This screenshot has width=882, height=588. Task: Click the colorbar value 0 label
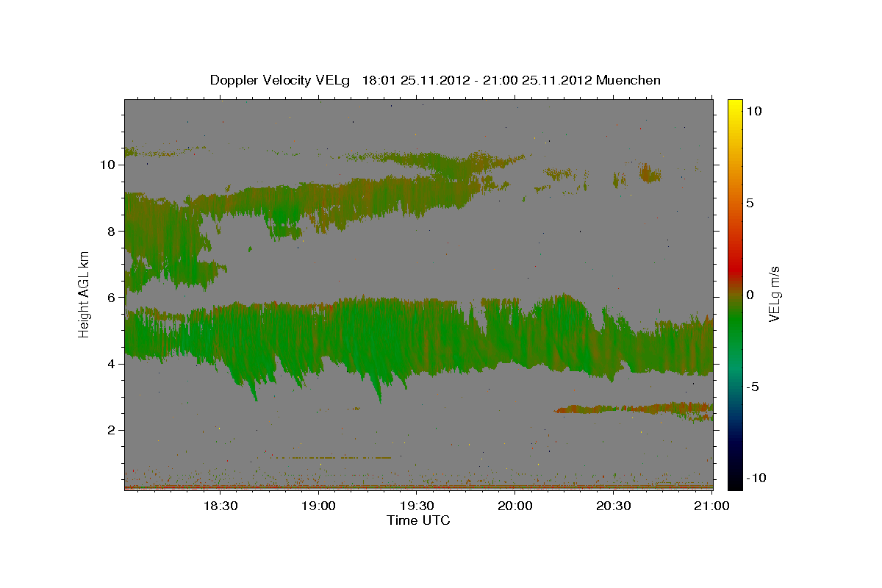(750, 295)
